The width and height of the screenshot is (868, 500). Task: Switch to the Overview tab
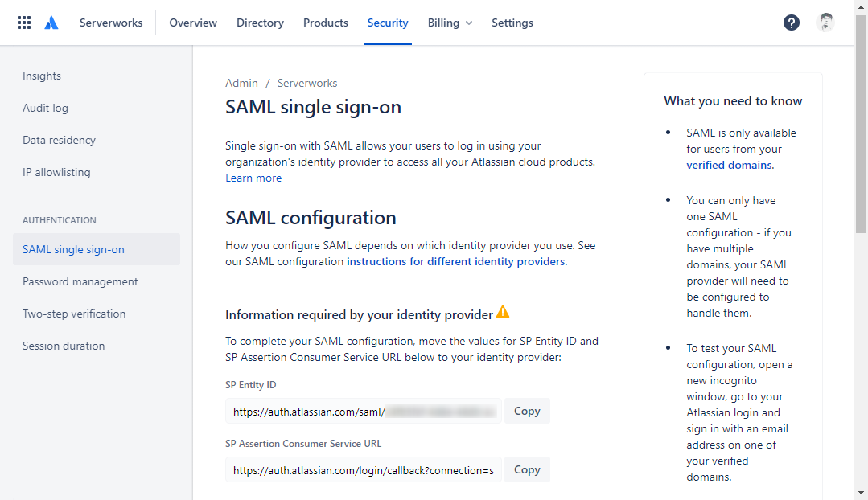(x=193, y=23)
